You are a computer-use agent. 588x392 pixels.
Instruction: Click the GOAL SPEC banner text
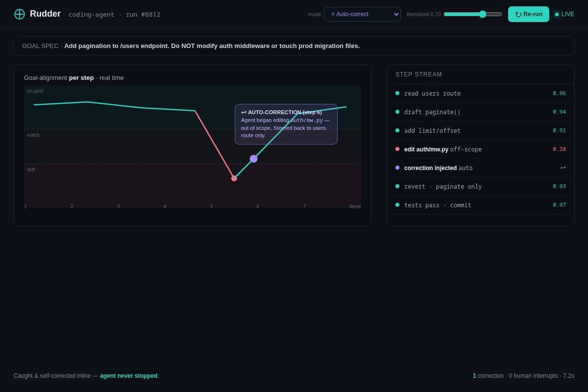point(191,46)
